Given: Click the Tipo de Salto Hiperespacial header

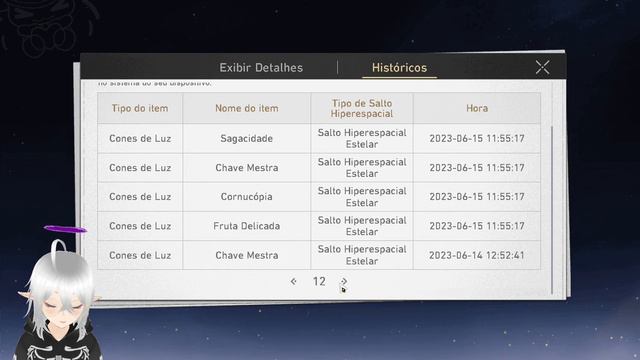Looking at the screenshot, I should point(362,108).
